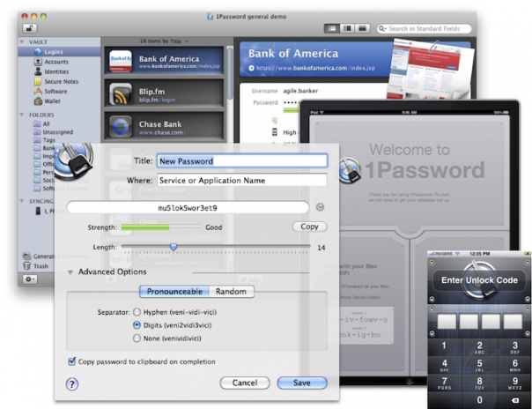Collapse the FOLDERS section
The width and height of the screenshot is (532, 409).
[22, 115]
